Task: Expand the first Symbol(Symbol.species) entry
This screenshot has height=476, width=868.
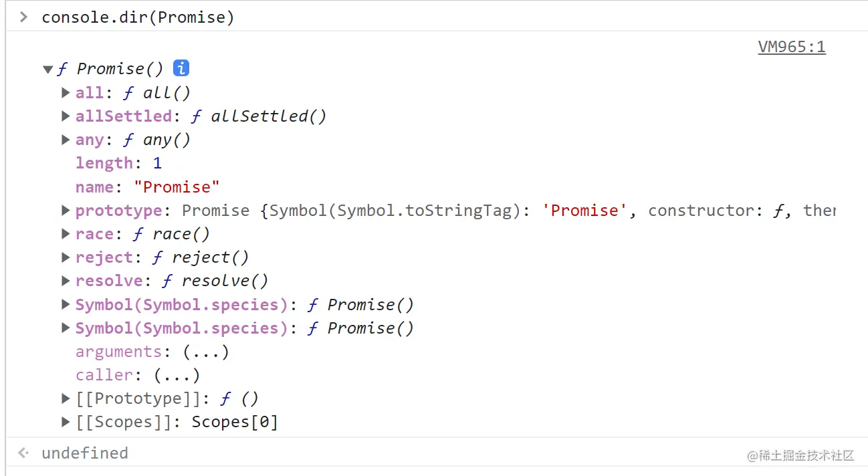Action: [66, 304]
